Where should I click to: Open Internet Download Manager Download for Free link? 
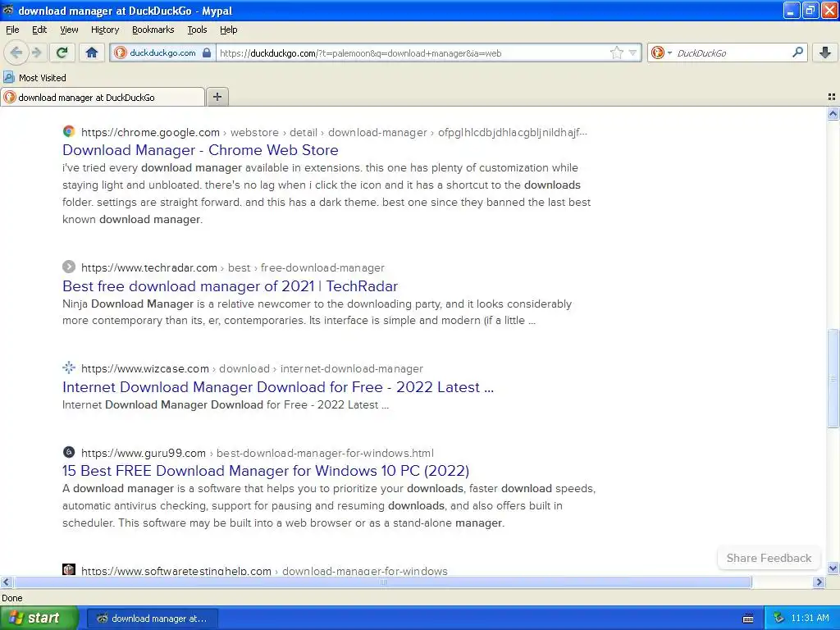(x=278, y=387)
